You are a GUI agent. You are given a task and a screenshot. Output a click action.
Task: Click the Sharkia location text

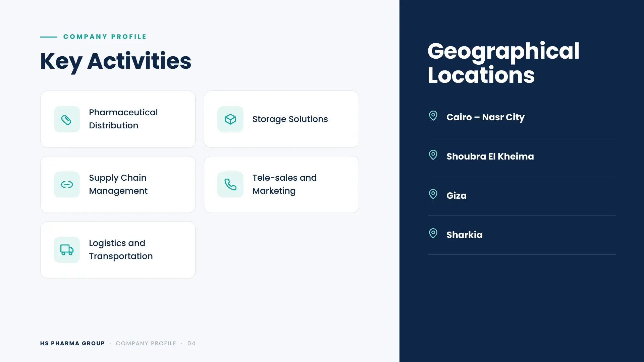tap(464, 235)
